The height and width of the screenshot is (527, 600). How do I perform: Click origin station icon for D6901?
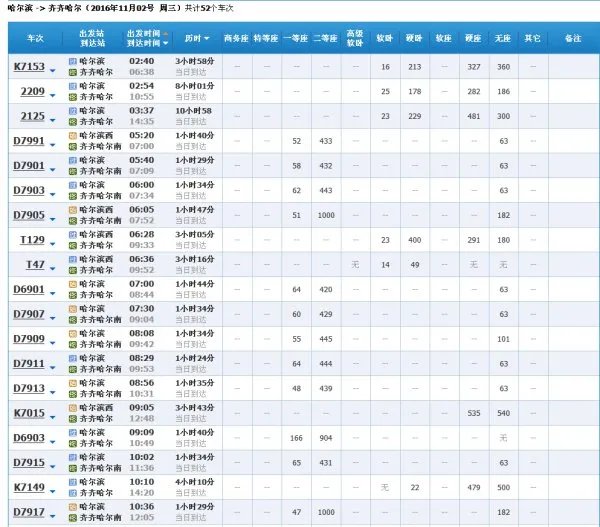click(x=73, y=284)
